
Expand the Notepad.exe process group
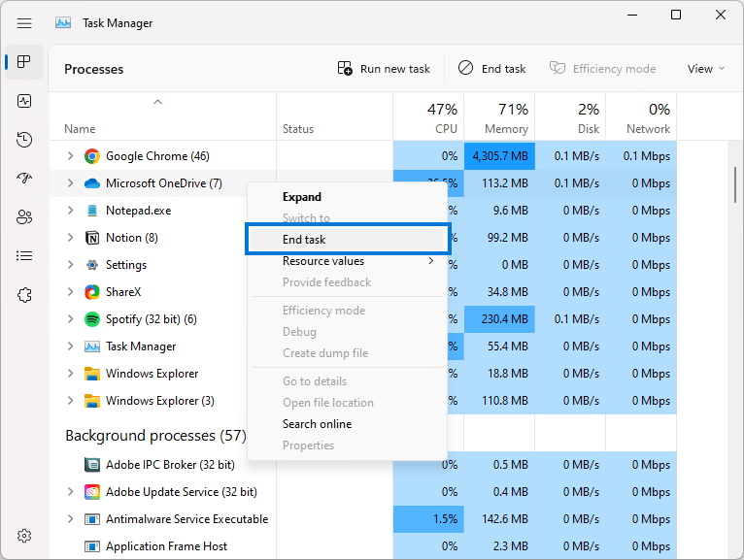70,211
